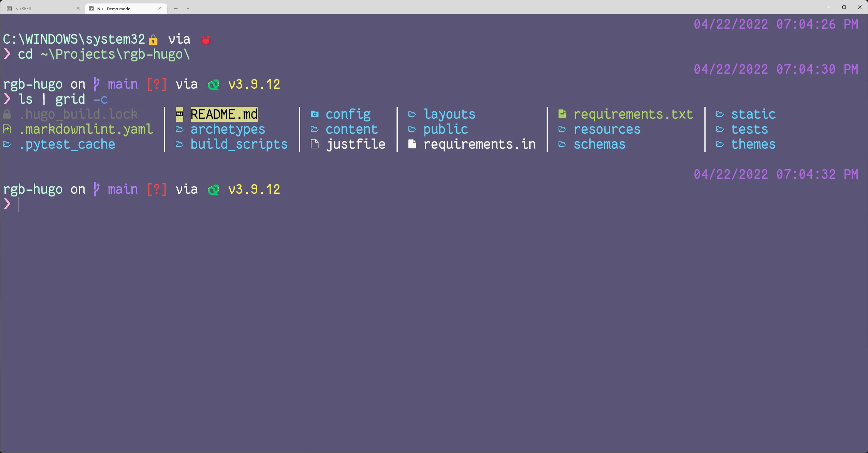The width and height of the screenshot is (868, 453).
Task: Click the file icon beside requirements.in
Action: [x=412, y=144]
